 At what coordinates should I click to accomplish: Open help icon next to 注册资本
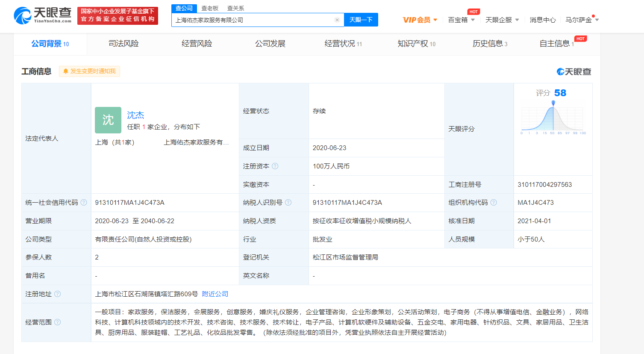[275, 166]
